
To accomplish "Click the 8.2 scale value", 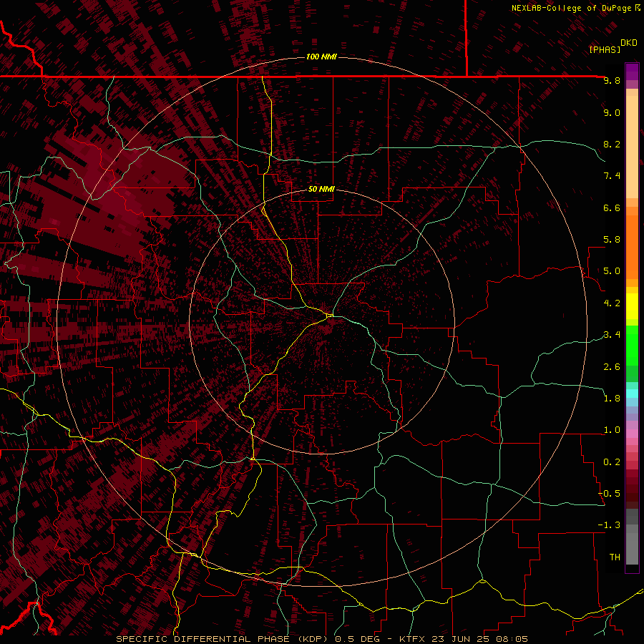I will tap(612, 144).
